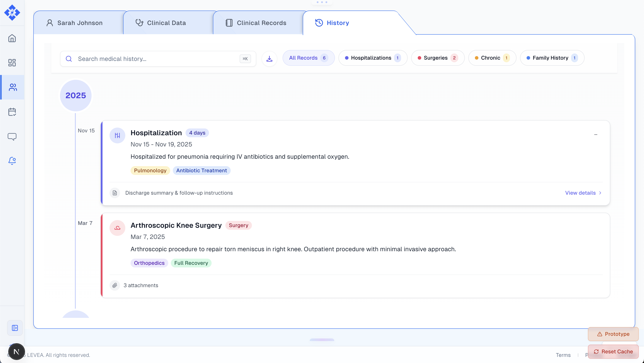The width and height of the screenshot is (644, 363).
Task: Open the notifications bell sidebar icon
Action: (x=12, y=161)
